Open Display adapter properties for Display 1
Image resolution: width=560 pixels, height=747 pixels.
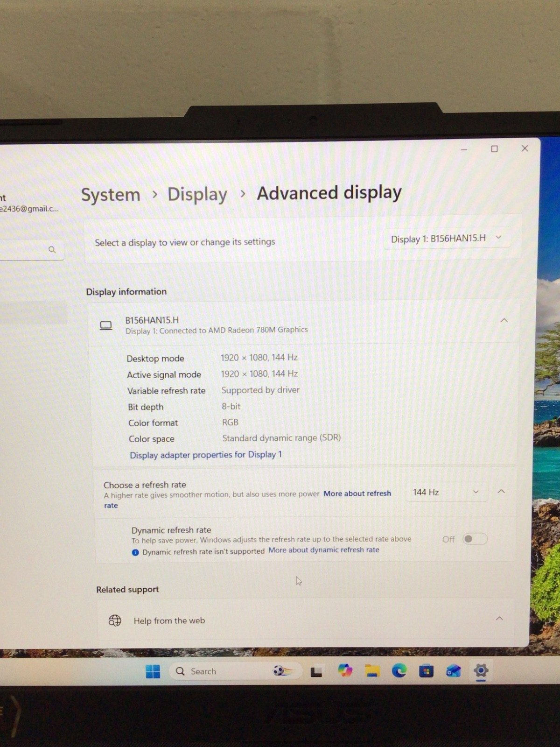click(206, 455)
